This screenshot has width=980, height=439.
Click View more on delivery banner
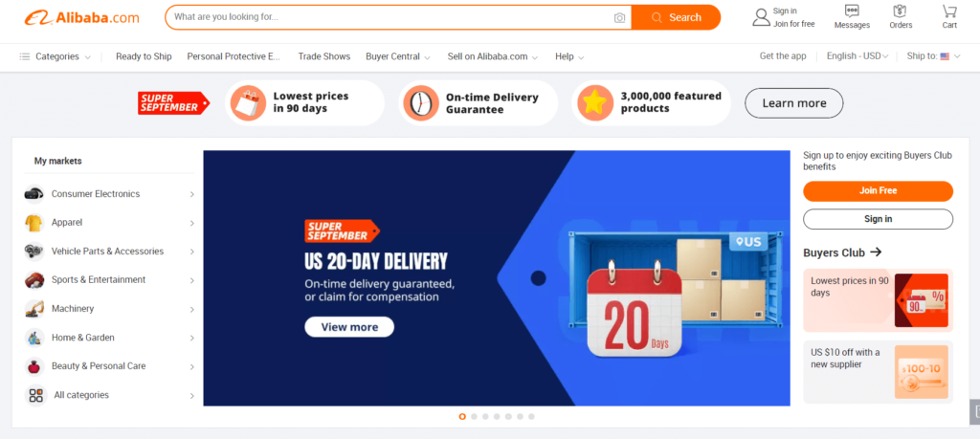[x=349, y=326]
